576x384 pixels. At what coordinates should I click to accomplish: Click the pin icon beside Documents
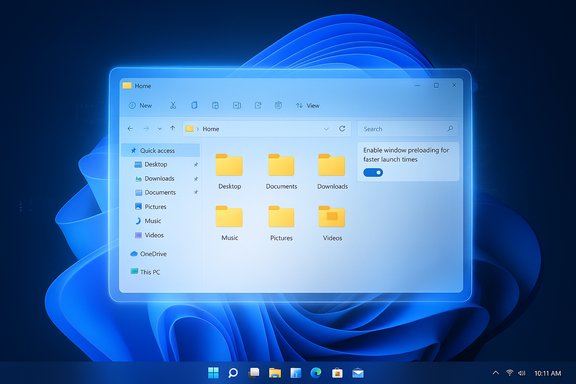point(196,193)
